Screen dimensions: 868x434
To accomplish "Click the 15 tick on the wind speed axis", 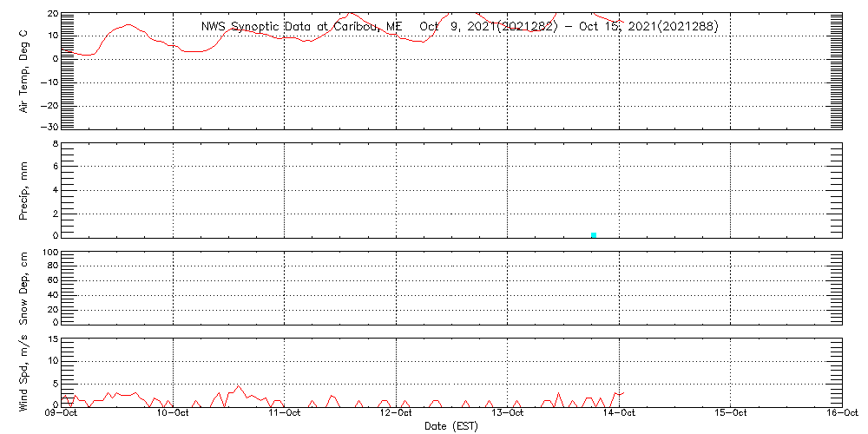I will (x=52, y=339).
